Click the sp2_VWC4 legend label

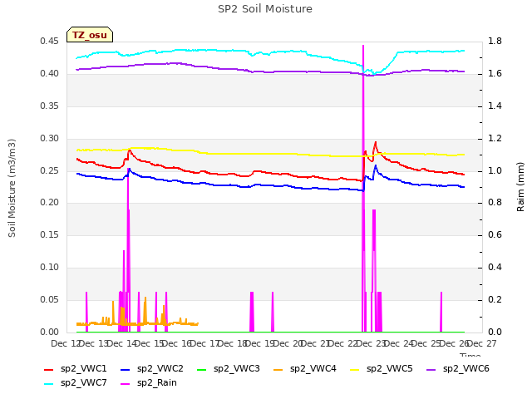coord(313,368)
